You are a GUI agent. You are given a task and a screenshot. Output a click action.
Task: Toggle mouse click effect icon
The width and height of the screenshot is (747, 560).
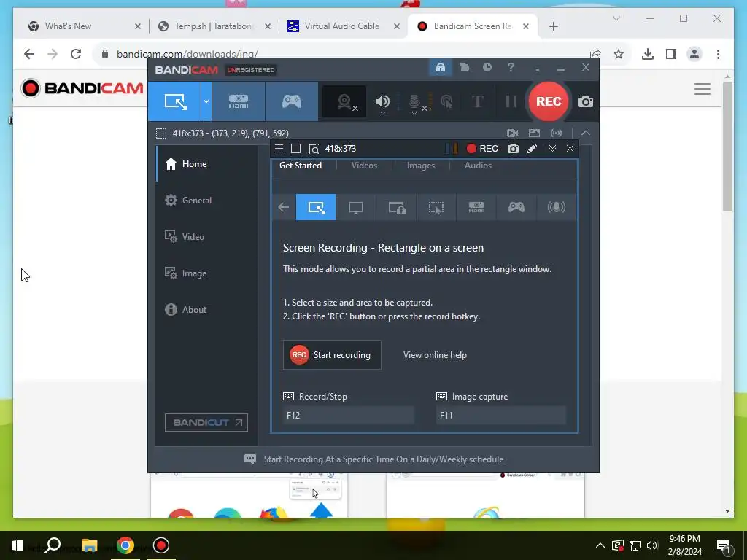tap(446, 101)
